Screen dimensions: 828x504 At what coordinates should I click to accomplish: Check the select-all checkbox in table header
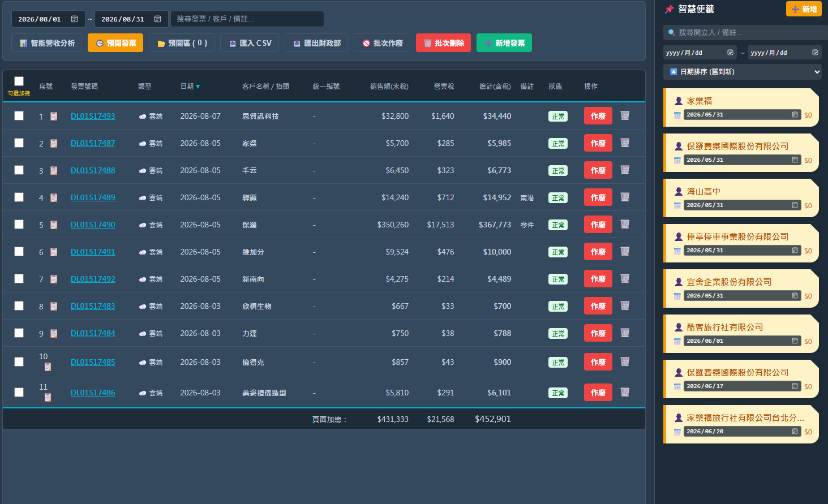(x=19, y=81)
